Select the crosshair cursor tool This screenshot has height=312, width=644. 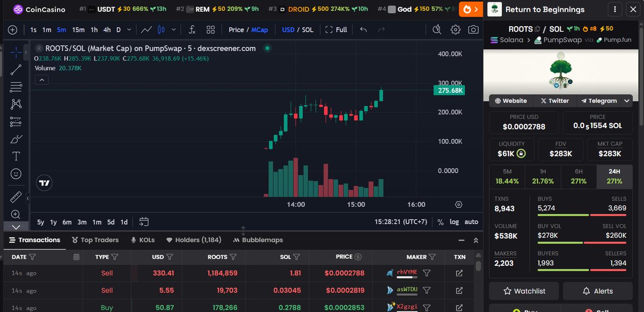pyautogui.click(x=16, y=52)
